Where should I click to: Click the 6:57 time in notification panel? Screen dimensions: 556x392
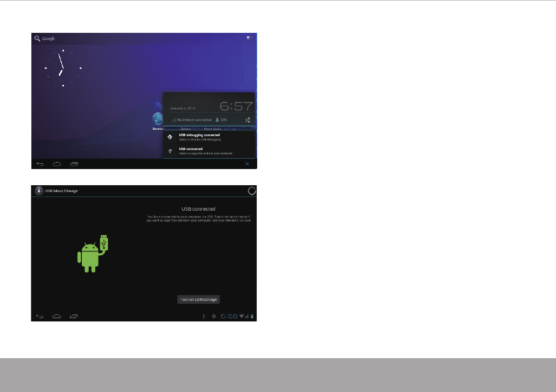click(x=236, y=106)
